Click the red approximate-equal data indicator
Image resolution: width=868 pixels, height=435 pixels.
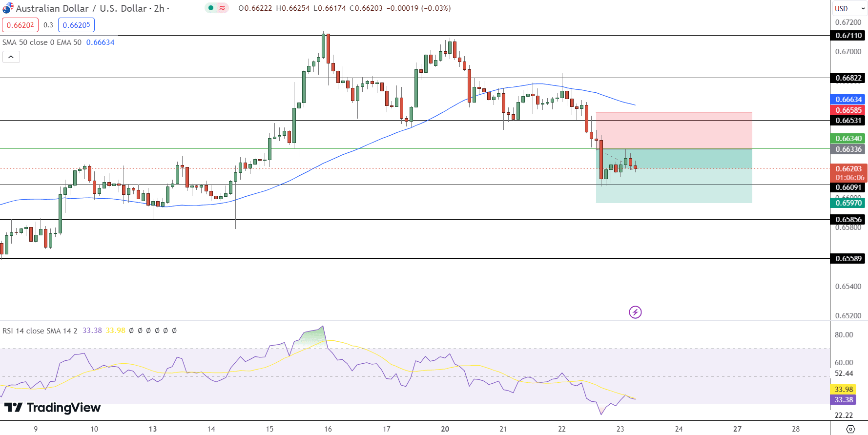[222, 8]
